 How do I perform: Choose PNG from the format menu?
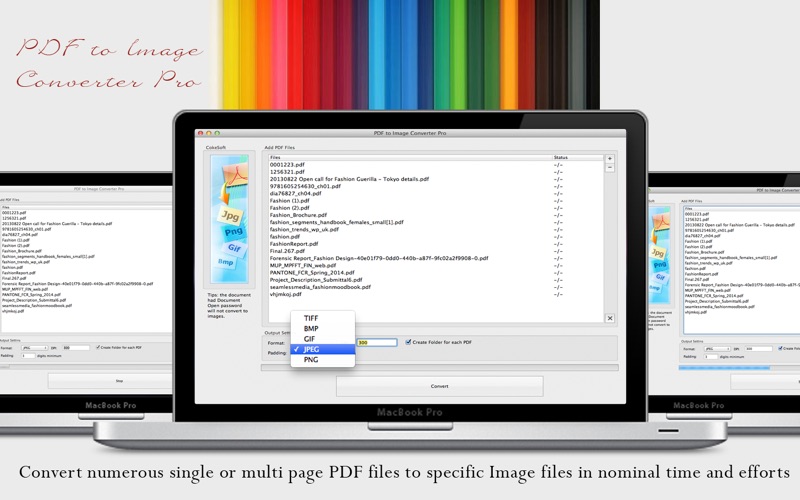pos(322,360)
